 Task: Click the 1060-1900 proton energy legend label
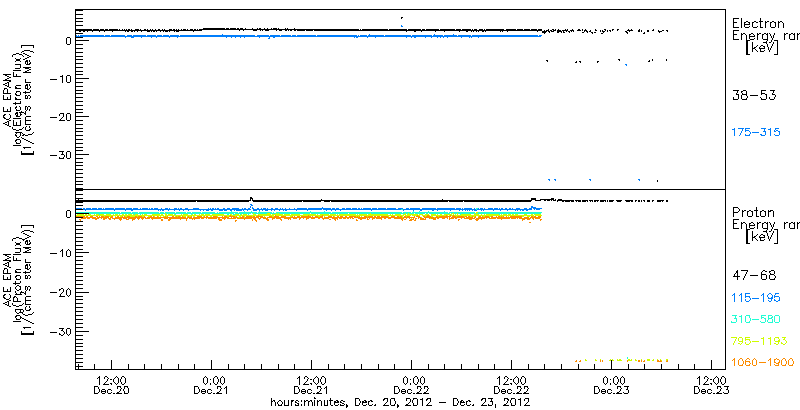[x=763, y=363]
